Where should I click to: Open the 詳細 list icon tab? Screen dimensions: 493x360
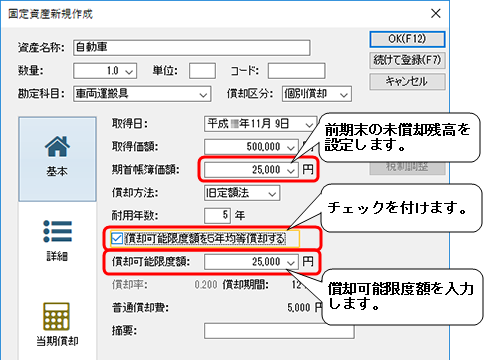[57, 240]
